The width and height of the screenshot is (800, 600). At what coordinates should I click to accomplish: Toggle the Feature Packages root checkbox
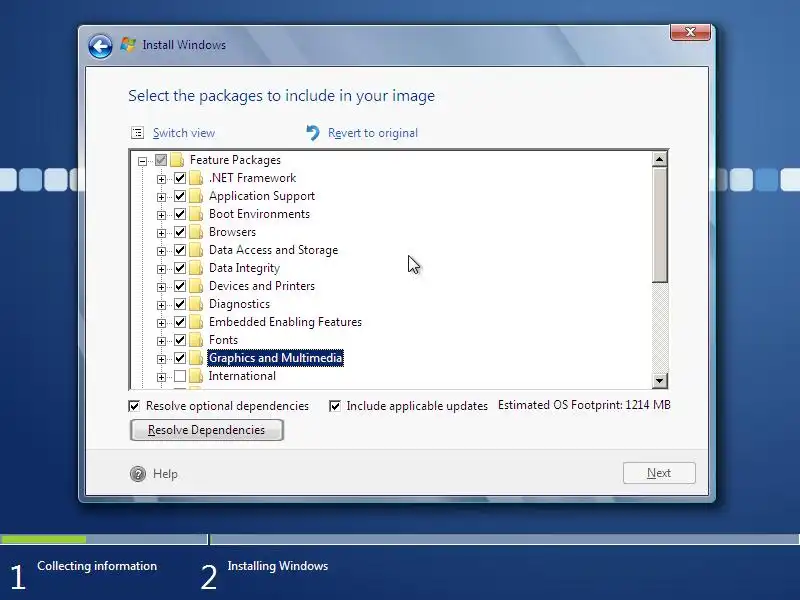coord(161,160)
